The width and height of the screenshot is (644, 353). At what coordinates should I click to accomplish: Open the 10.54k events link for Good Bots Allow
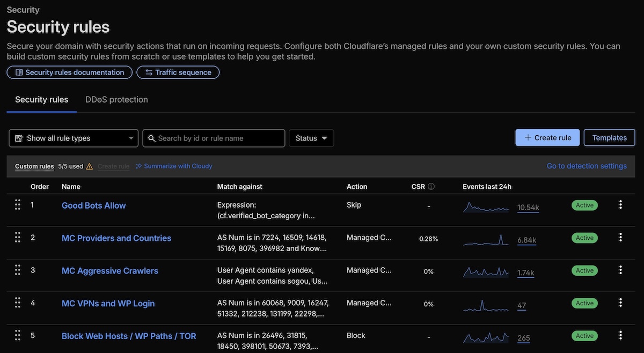528,207
